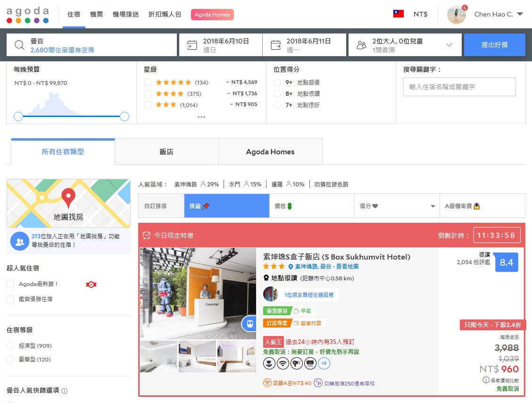Viewport: 532px width, 403px height.
Task: Switch to the Agoda Homes tab
Action: pos(270,152)
